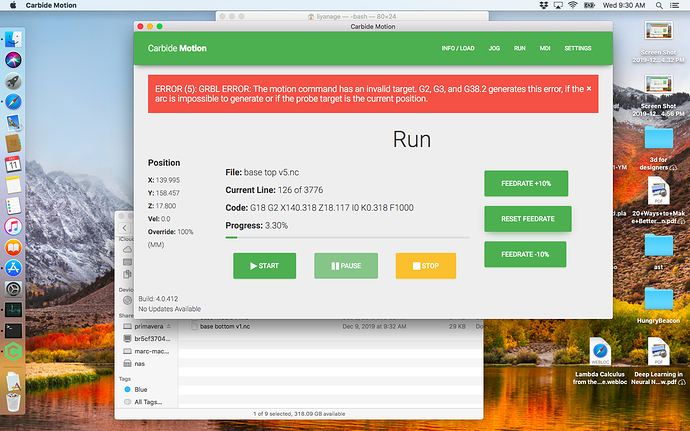
Task: Open Spotlight search in menu bar
Action: click(659, 5)
